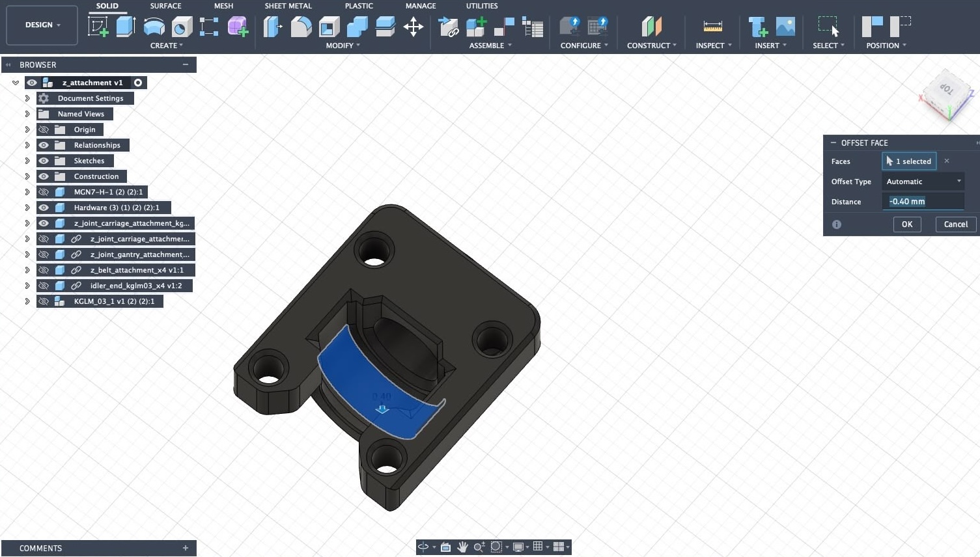Select the Combine tool
This screenshot has width=980, height=557.
pos(357,27)
